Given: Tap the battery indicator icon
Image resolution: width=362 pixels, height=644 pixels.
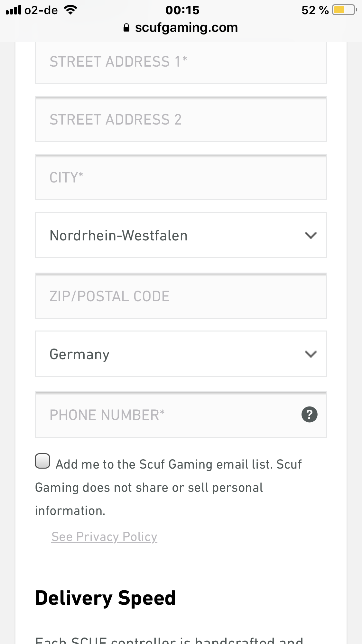Looking at the screenshot, I should click(343, 10).
